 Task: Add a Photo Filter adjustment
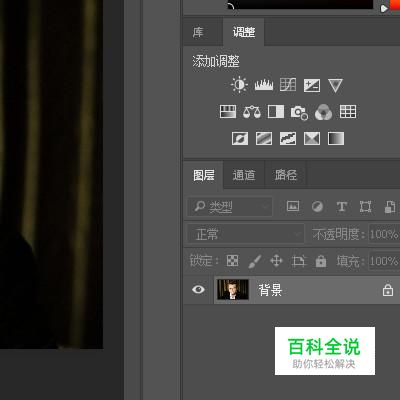[299, 112]
